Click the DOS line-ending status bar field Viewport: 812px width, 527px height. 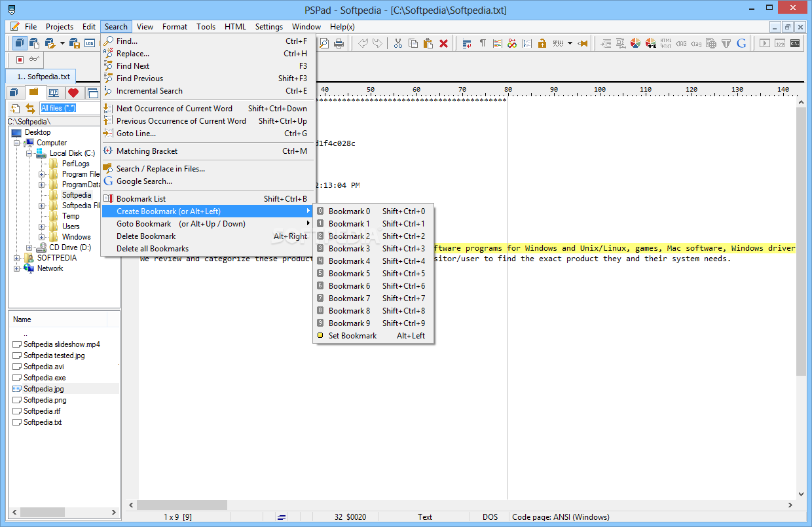pos(490,517)
